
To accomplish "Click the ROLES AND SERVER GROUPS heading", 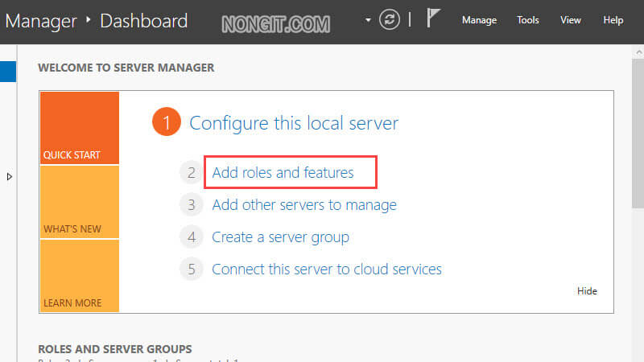I will click(x=115, y=349).
